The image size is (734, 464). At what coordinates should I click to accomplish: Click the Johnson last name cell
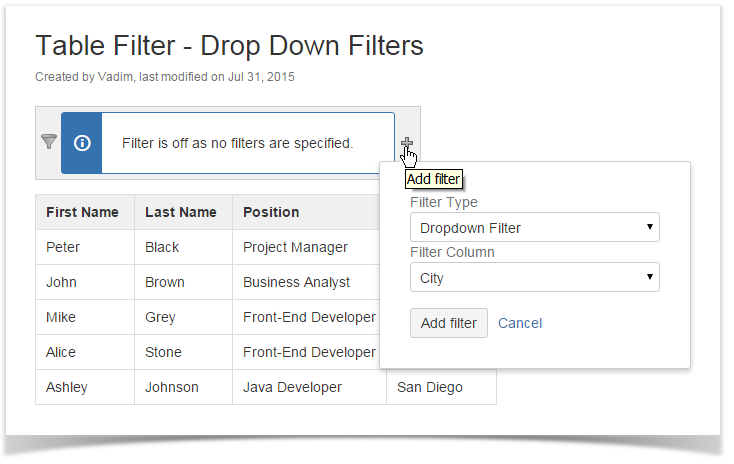pyautogui.click(x=172, y=387)
